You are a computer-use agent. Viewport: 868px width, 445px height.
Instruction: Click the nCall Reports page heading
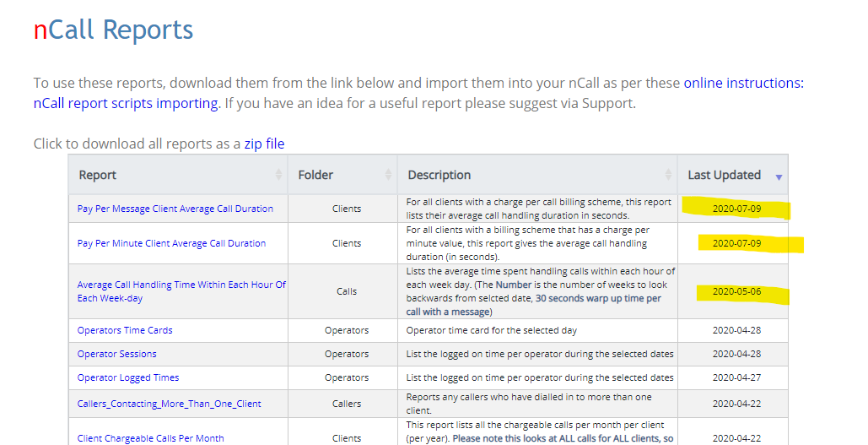[113, 30]
